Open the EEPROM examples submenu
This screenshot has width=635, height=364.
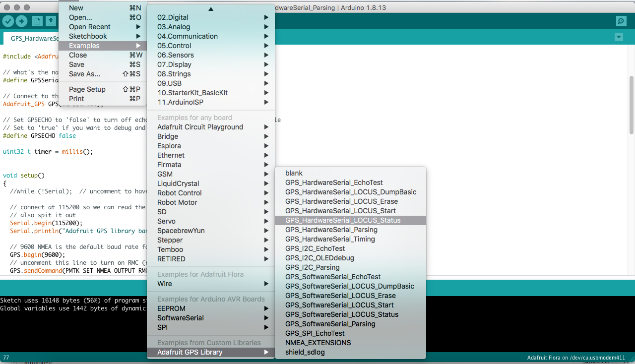click(211, 308)
